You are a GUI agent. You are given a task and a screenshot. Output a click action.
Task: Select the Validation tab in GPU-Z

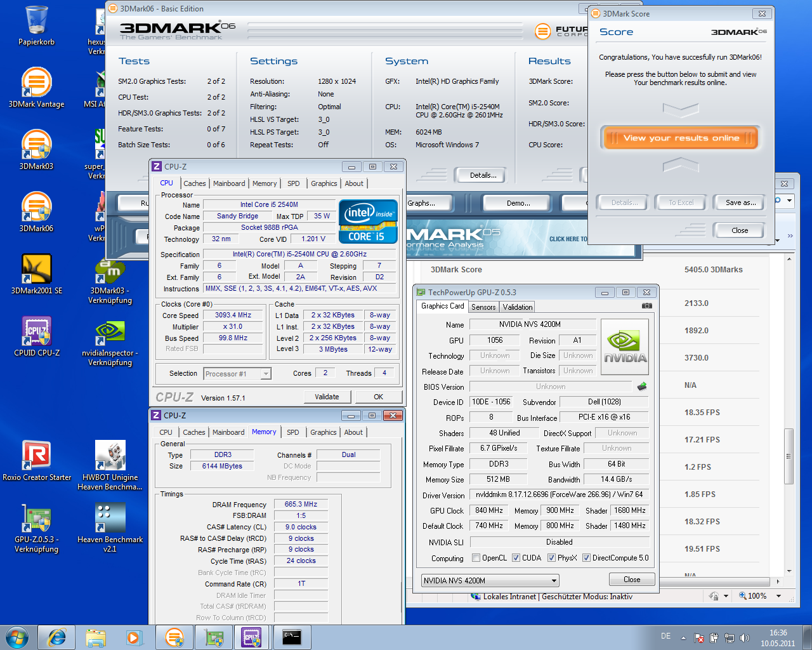[x=518, y=307]
